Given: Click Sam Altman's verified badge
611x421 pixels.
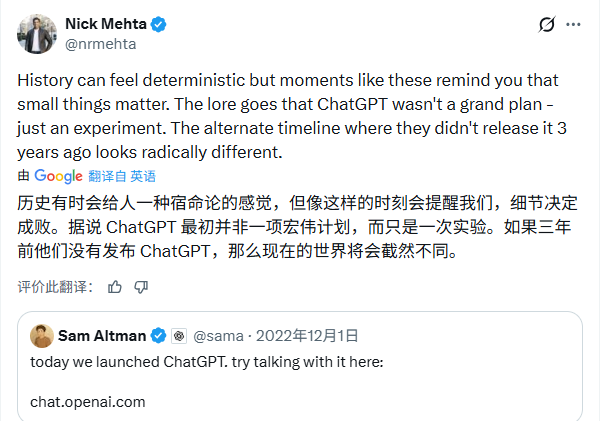Looking at the screenshot, I should (157, 335).
